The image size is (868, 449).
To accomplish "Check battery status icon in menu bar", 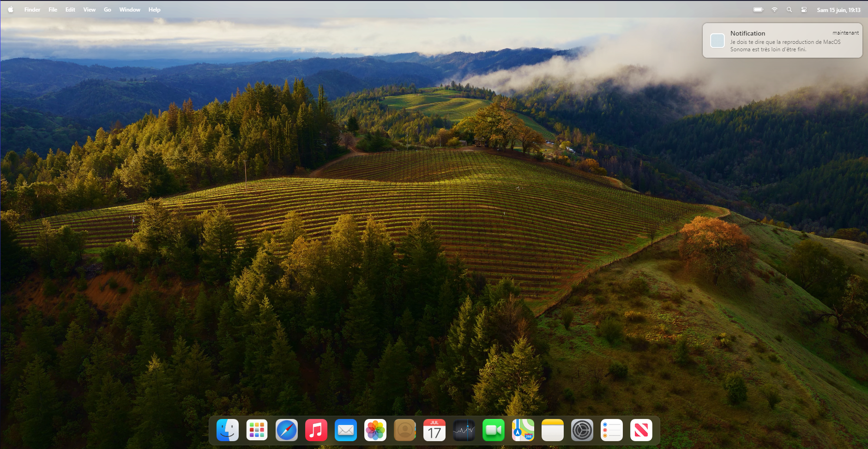I will click(758, 9).
